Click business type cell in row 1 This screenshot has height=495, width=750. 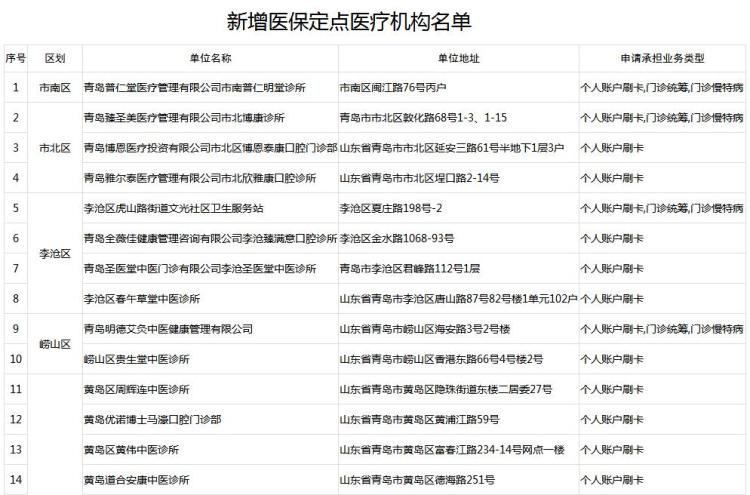click(x=662, y=88)
